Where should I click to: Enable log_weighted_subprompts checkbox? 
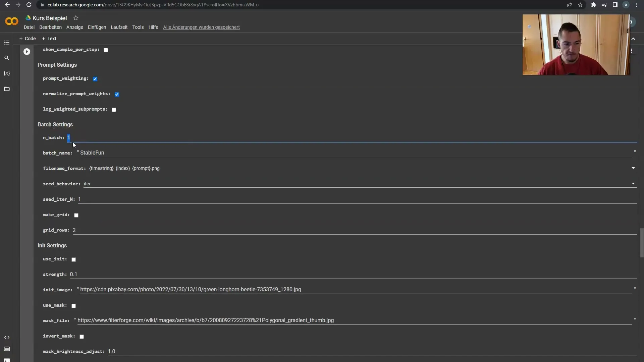(114, 110)
